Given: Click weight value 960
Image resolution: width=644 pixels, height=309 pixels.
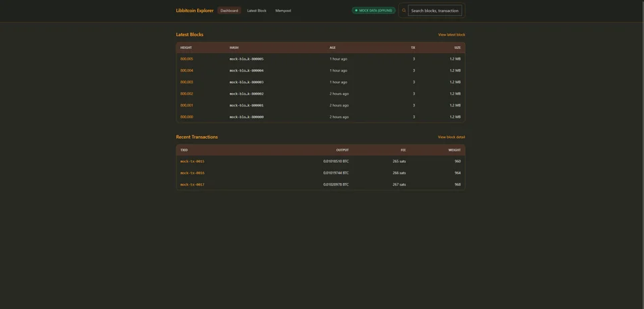Looking at the screenshot, I should tap(458, 162).
